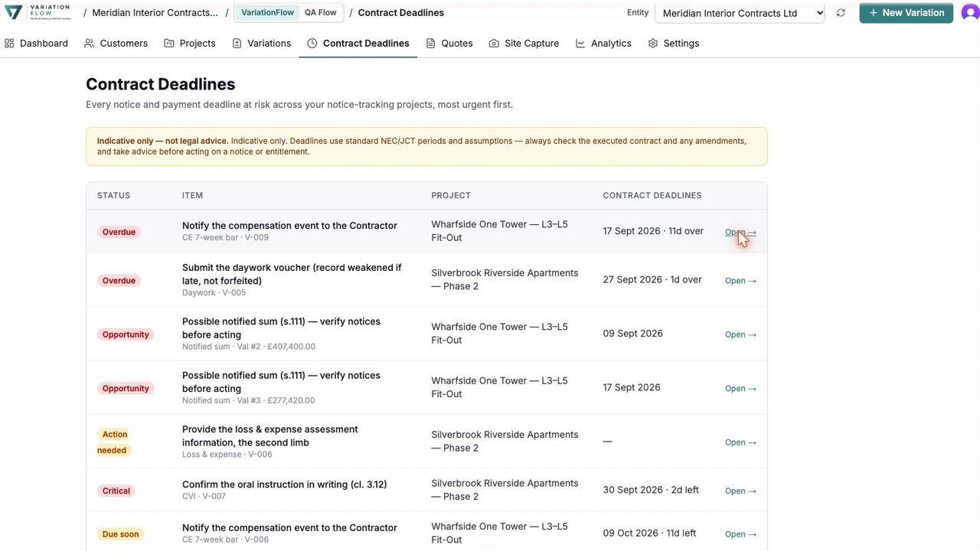Click the Quotes page icon
980x551 pixels.
[431, 44]
